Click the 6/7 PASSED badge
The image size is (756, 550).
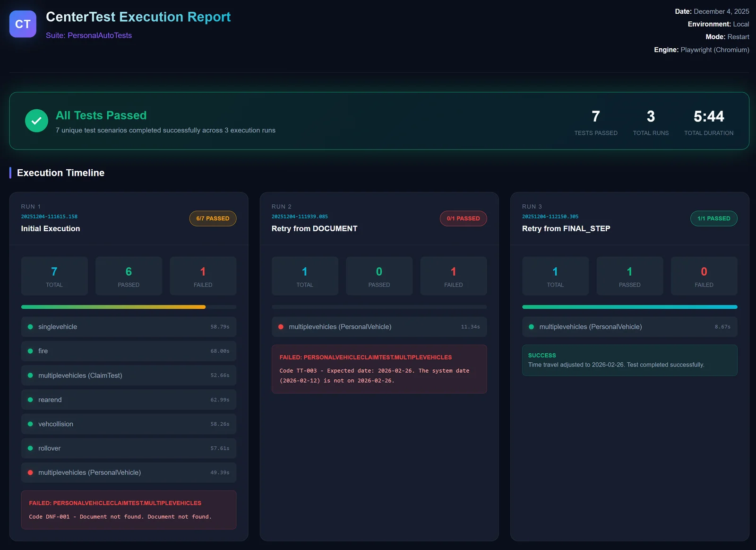point(213,218)
